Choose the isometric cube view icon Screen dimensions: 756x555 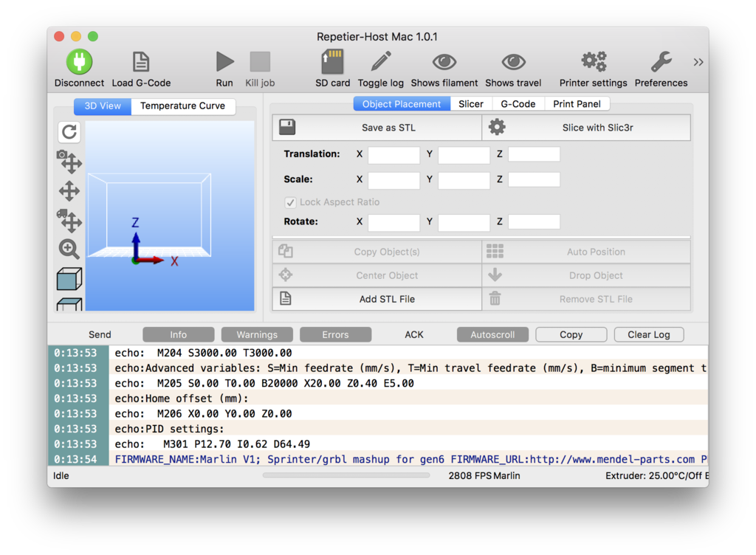point(69,279)
